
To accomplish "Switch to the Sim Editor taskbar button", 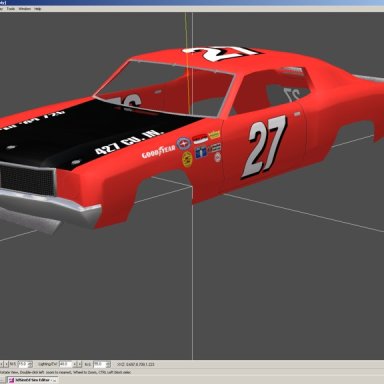I will (x=33, y=380).
